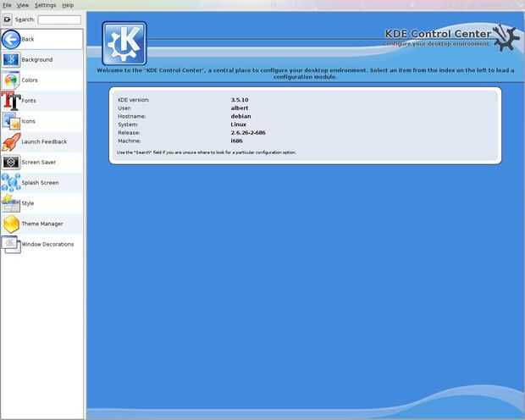
Task: Click the system value Linux
Action: click(239, 124)
